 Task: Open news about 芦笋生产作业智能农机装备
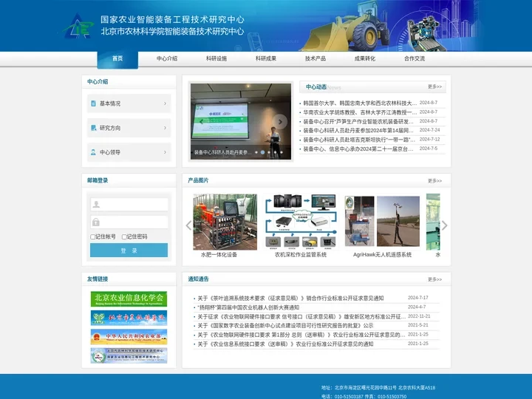pyautogui.click(x=358, y=121)
